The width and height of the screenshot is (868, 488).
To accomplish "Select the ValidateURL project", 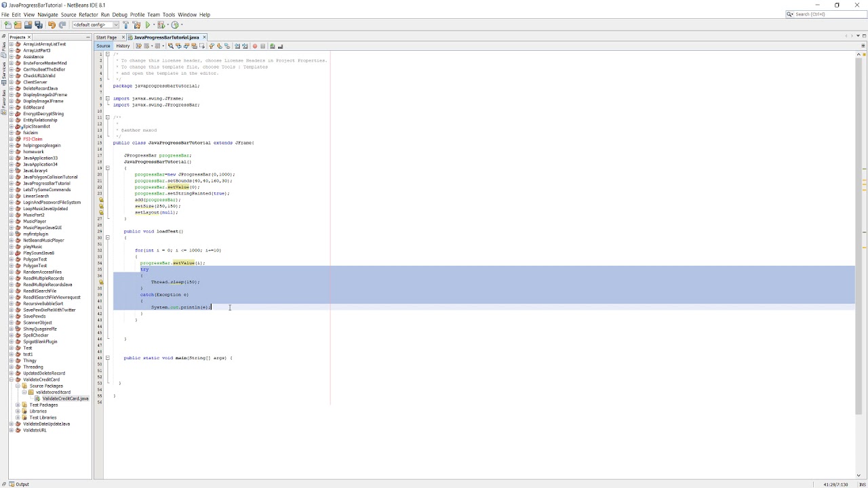I will [x=35, y=430].
